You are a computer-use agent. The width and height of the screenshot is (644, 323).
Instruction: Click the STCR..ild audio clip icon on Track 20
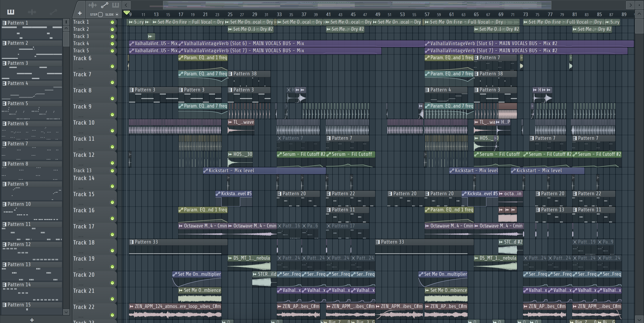click(255, 274)
